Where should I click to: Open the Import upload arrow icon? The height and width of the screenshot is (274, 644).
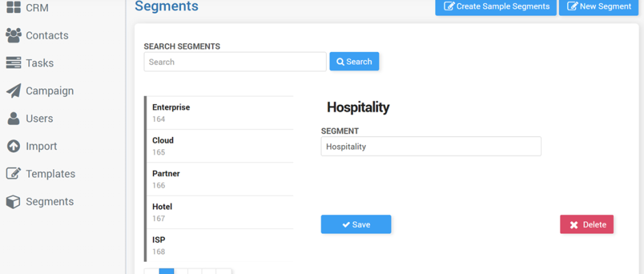coord(14,146)
